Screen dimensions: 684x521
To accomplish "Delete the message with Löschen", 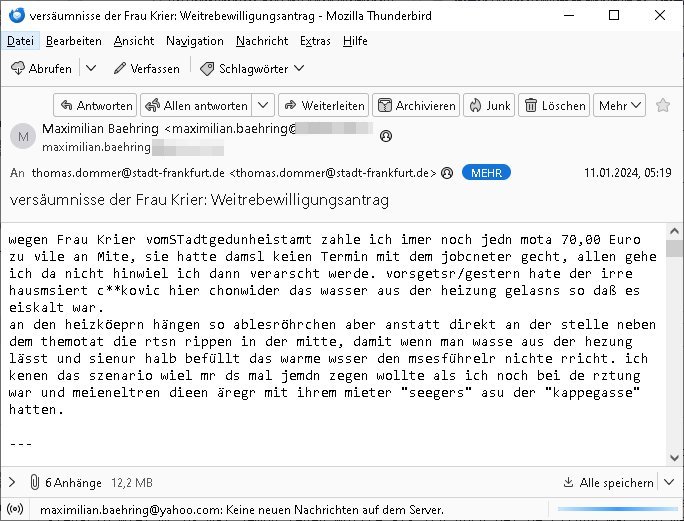I will (554, 105).
